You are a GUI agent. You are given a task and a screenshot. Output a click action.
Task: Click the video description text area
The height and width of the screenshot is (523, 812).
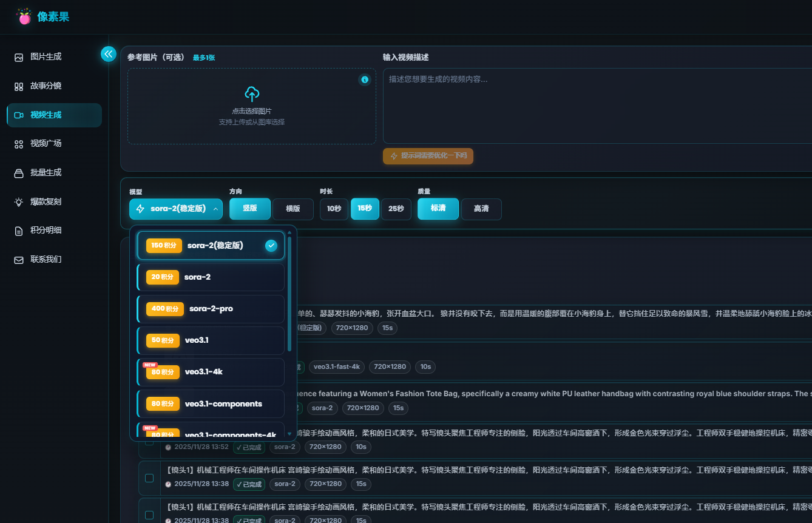595,106
